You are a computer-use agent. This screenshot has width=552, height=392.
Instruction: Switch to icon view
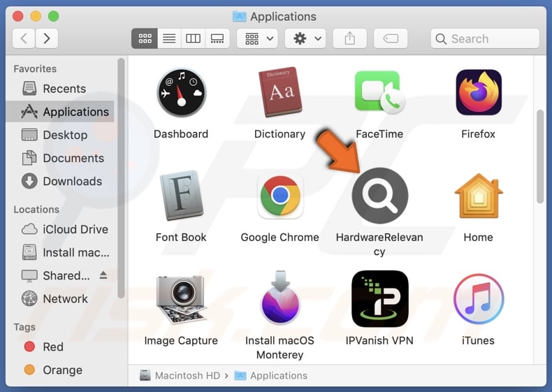click(145, 38)
